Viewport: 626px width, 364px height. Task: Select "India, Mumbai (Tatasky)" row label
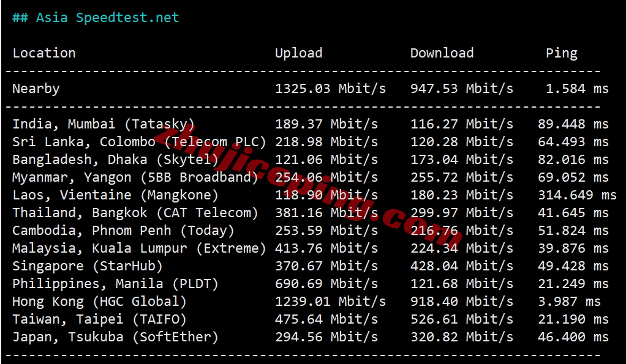(x=104, y=124)
